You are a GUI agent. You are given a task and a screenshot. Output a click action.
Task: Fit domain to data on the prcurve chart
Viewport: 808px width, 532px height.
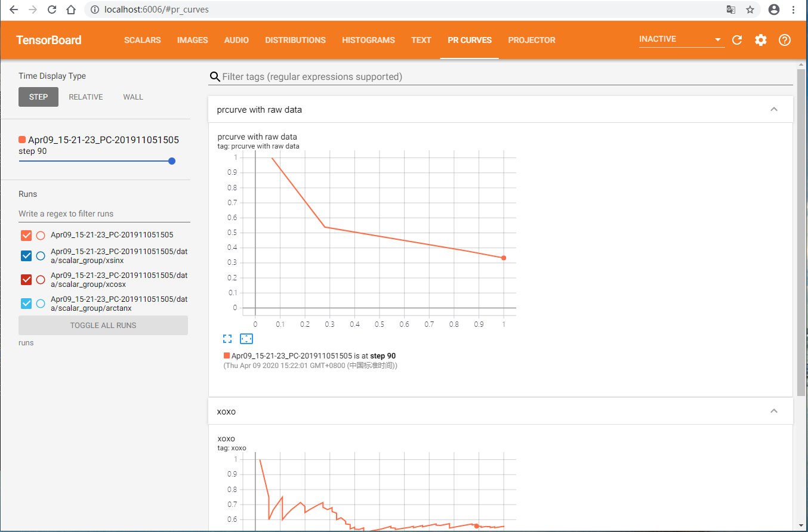point(246,339)
